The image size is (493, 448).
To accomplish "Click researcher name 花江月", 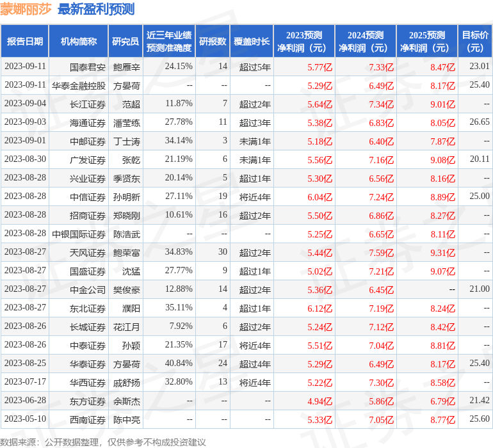I will (127, 326).
